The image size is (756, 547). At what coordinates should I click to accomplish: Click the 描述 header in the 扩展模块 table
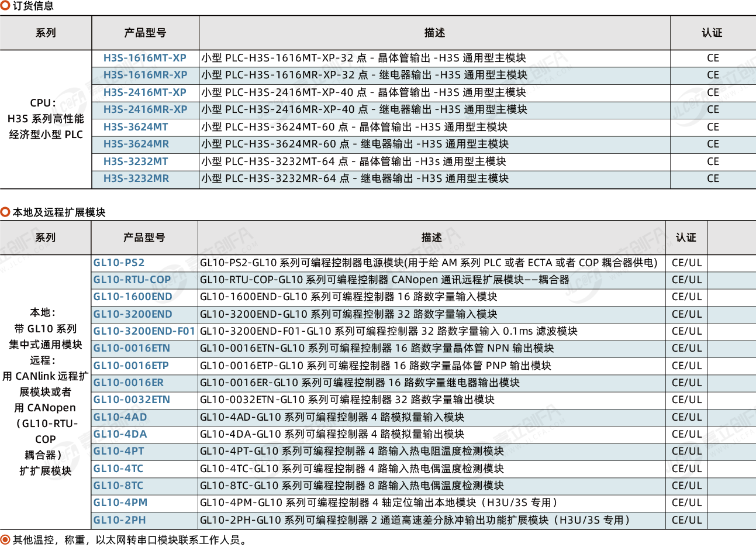click(x=431, y=238)
